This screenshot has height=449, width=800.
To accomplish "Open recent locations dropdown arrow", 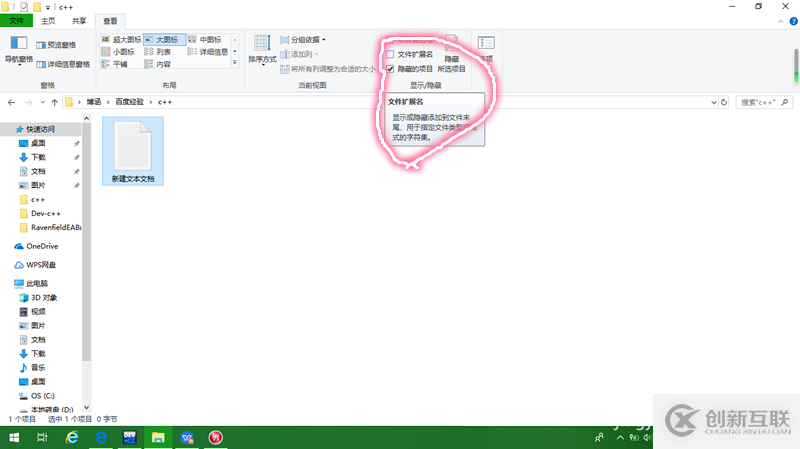I will click(x=42, y=103).
